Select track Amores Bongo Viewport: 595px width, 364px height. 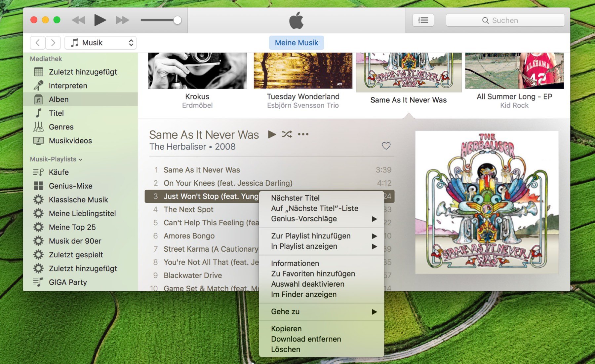[202, 236]
